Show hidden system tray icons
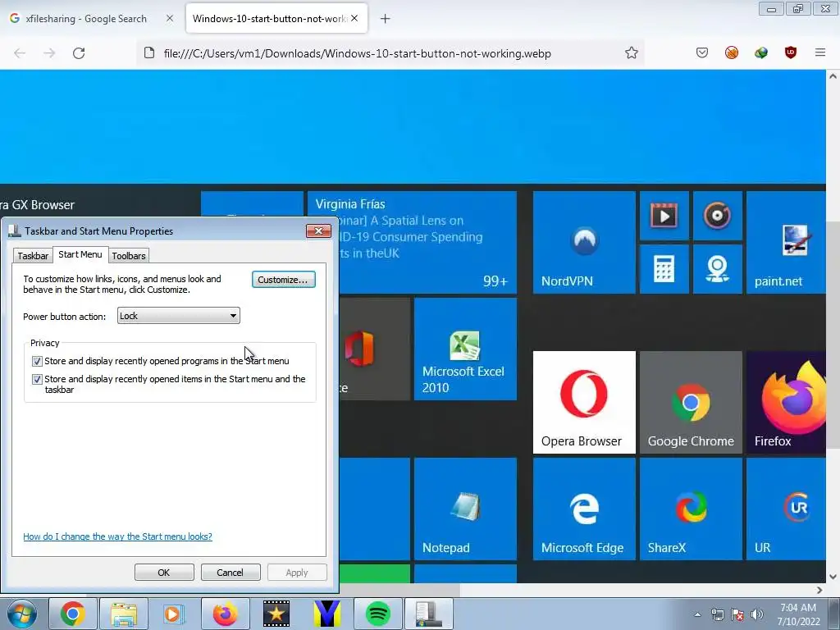Viewport: 840px width, 630px height. pos(697,614)
